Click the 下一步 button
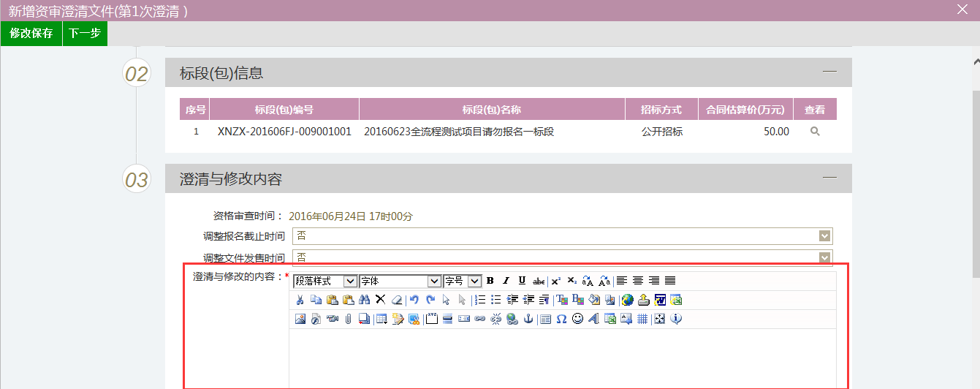980x389 pixels. pos(85,34)
